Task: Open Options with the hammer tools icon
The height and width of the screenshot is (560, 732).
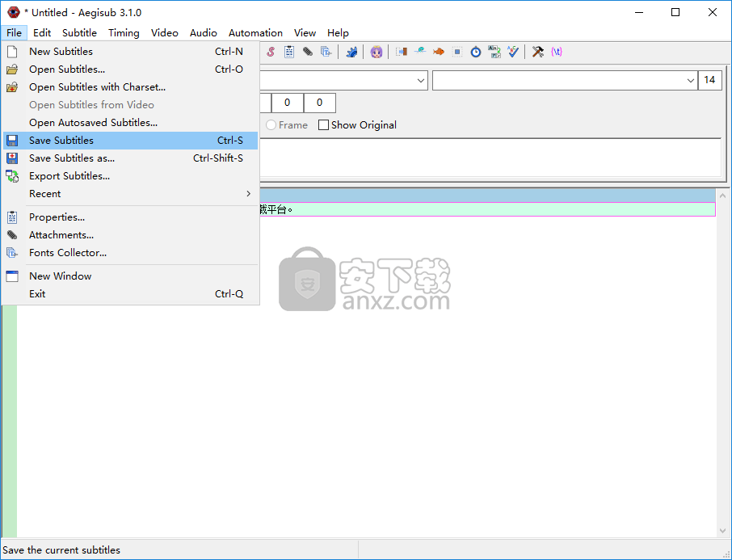Action: click(538, 52)
